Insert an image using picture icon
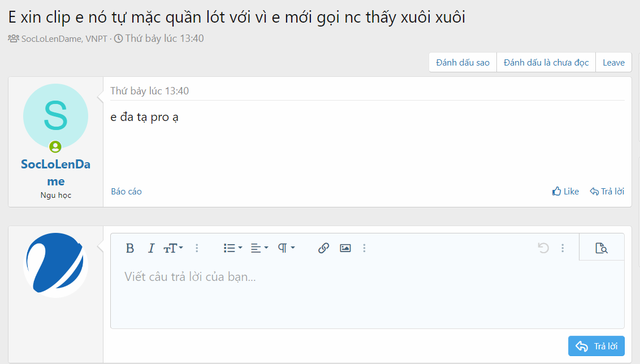The height and width of the screenshot is (364, 640). [x=345, y=248]
